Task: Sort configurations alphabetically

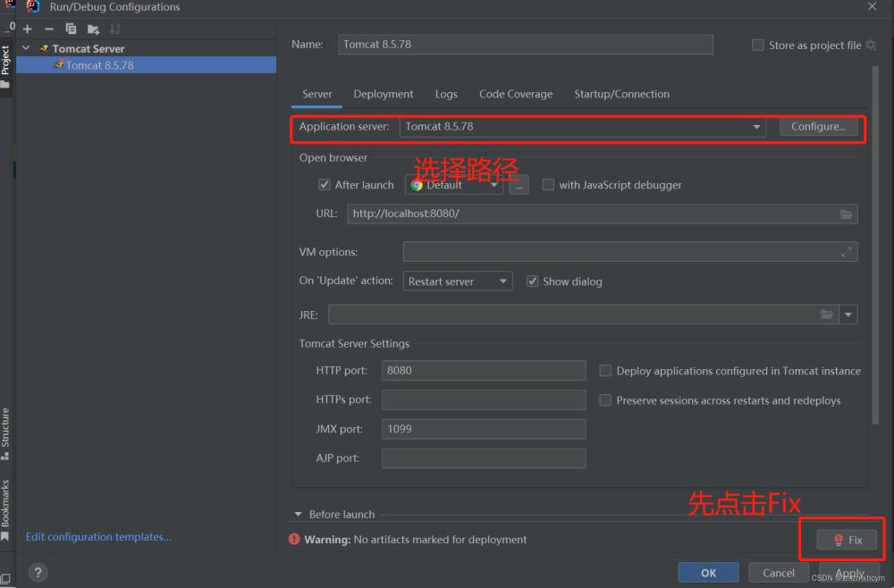Action: [x=114, y=29]
